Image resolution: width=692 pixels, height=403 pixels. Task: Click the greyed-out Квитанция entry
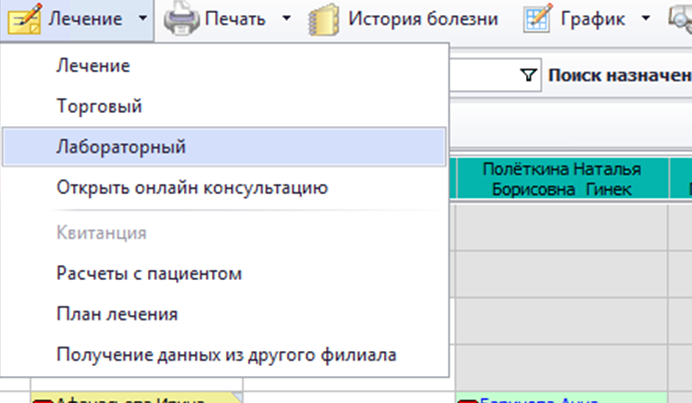[102, 233]
